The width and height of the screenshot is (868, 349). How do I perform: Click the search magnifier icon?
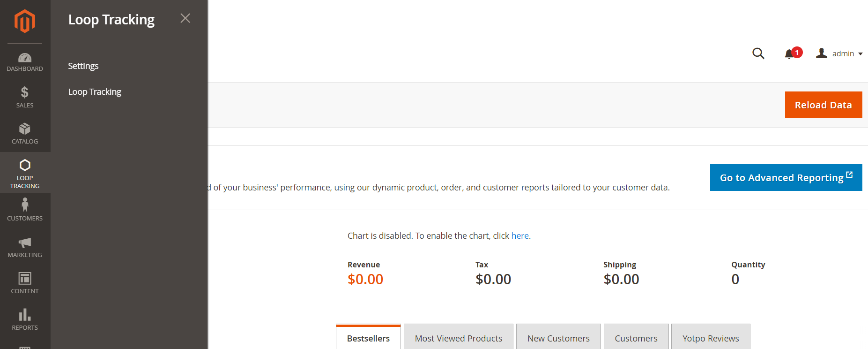click(758, 53)
